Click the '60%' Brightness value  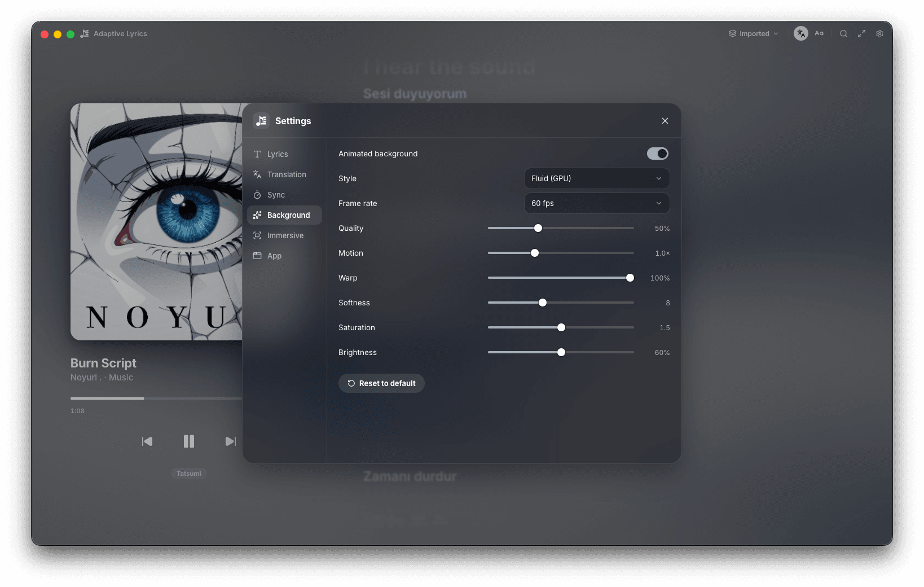point(662,353)
